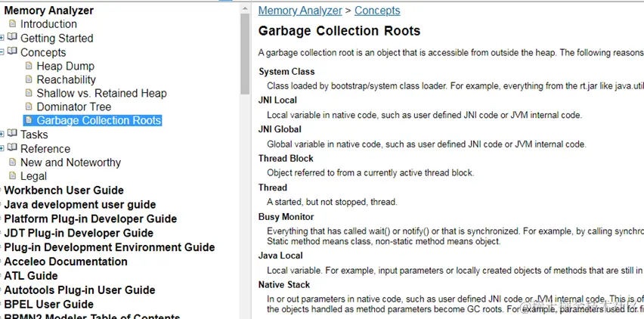Click the page icon beside Introduction

point(12,24)
